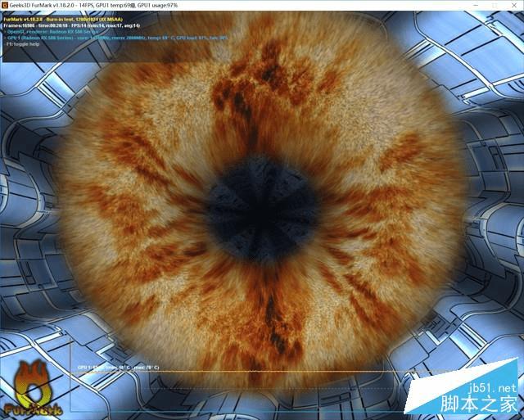Screen dimensions: 524x420
Task: Click the window title showing 14FPS and GPU1 temp
Action: pos(93,6)
